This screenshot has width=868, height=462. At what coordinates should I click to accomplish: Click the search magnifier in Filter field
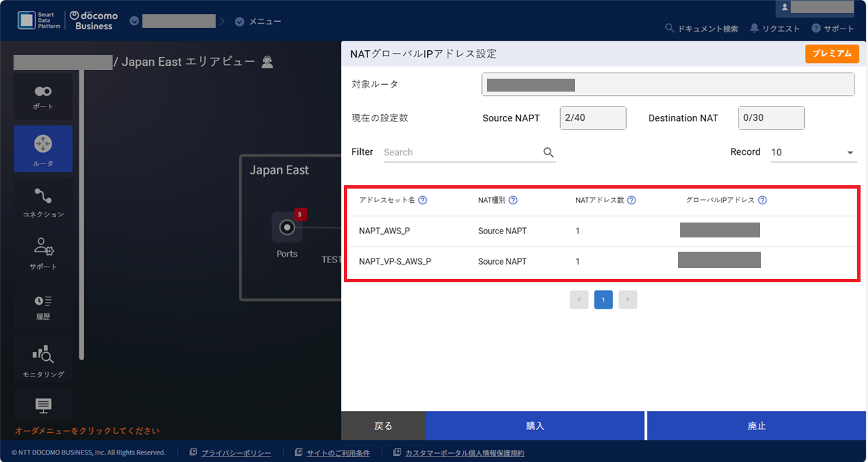click(549, 153)
